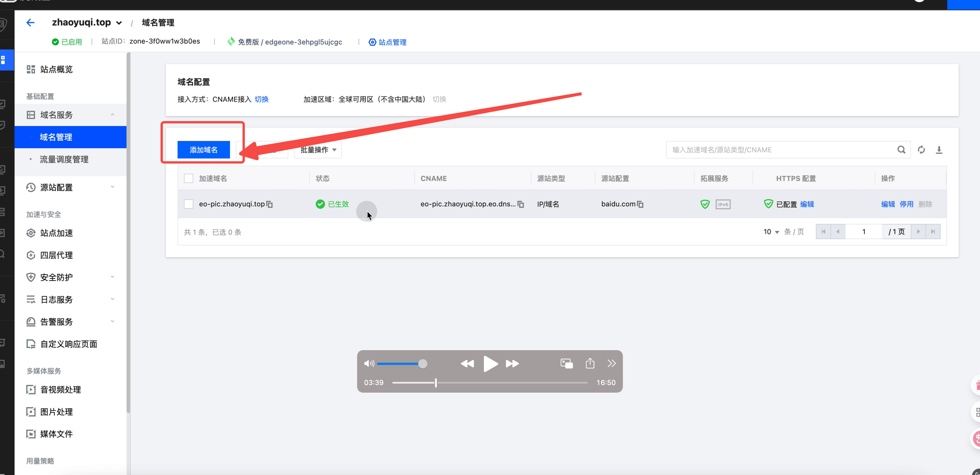
Task: Go to next page of table
Action: pos(918,232)
